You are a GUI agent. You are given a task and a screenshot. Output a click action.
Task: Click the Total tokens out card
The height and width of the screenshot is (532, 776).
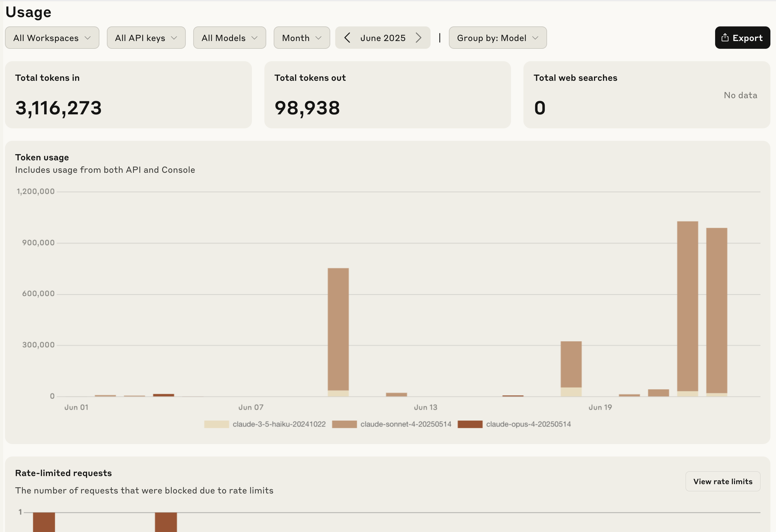click(x=387, y=94)
